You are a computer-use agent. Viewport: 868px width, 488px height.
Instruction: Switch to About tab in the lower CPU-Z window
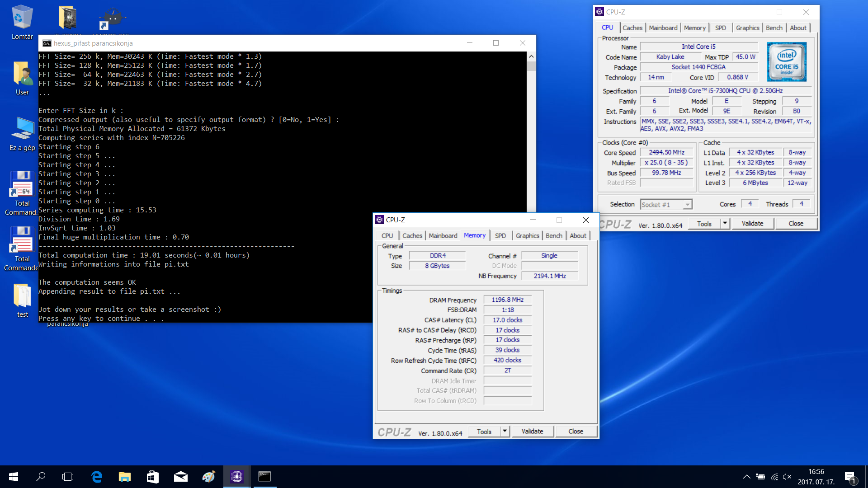[x=578, y=236]
